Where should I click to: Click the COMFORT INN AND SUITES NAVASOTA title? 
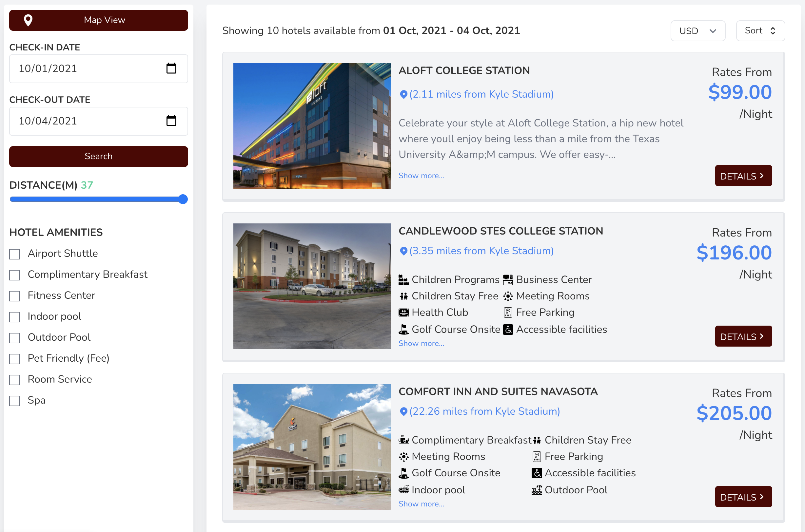[498, 391]
